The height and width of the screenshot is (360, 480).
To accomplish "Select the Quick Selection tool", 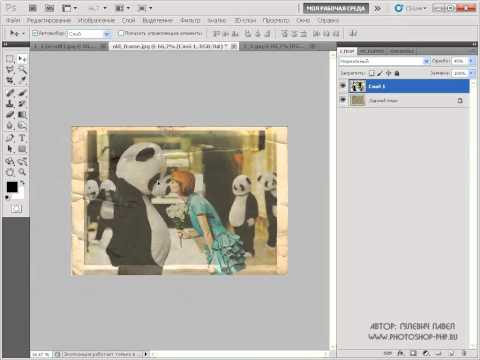I will coord(22,70).
